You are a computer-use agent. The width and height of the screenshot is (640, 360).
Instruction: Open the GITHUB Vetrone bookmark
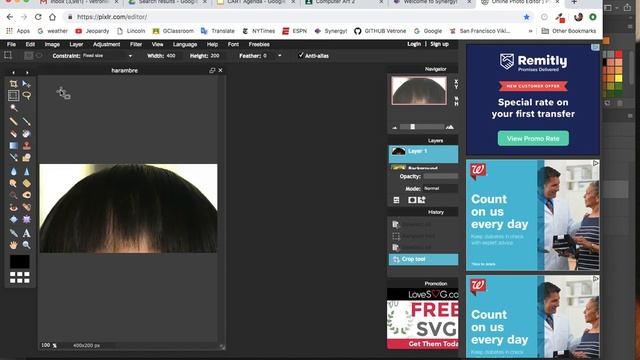[x=380, y=31]
